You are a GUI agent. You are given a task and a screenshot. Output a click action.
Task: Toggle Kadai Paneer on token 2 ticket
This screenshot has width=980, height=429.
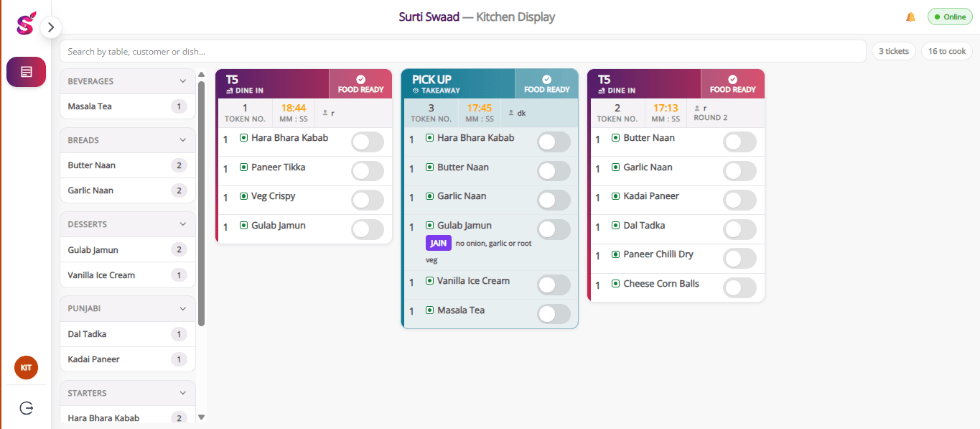(739, 200)
